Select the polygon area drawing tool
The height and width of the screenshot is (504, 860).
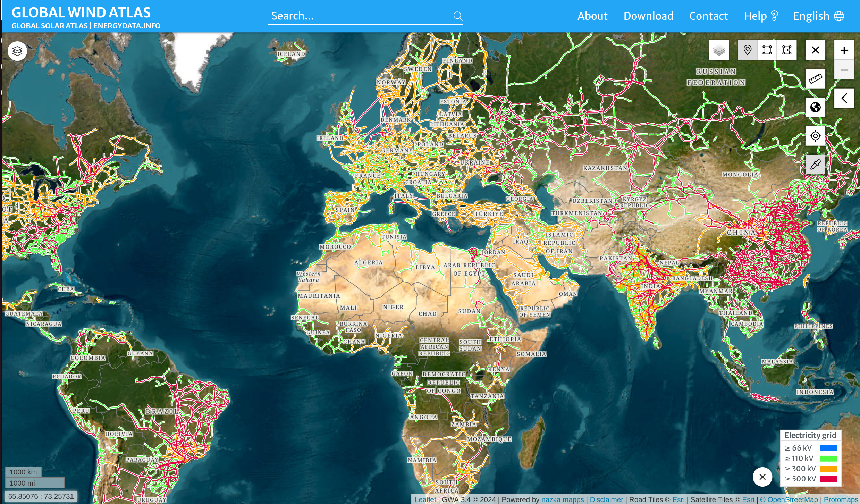787,50
